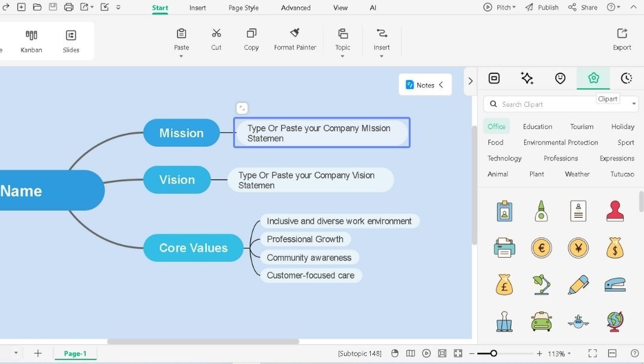Image resolution: width=644 pixels, height=364 pixels.
Task: Switch to the Insert tab
Action: pyautogui.click(x=197, y=8)
